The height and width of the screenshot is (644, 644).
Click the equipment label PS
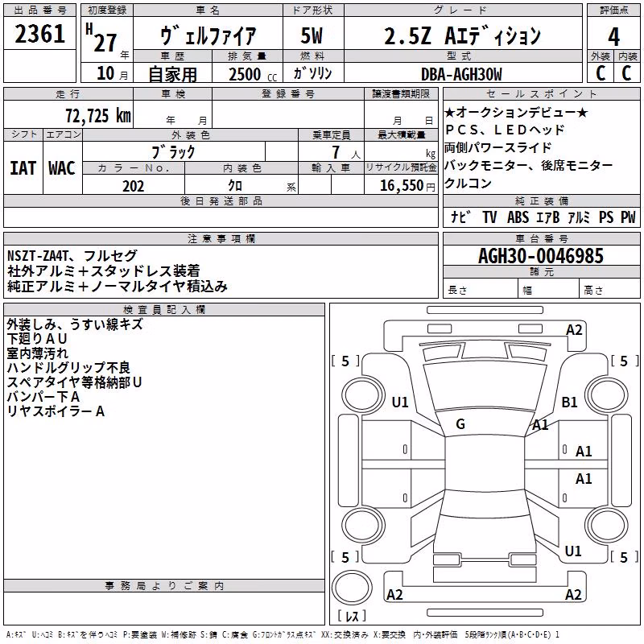[606, 217]
